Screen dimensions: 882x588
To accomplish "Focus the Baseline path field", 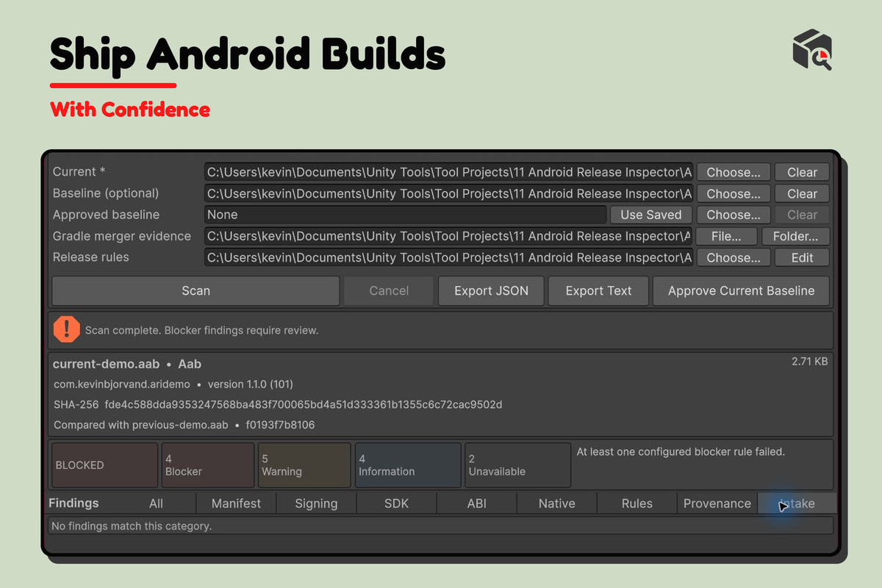I will [448, 193].
